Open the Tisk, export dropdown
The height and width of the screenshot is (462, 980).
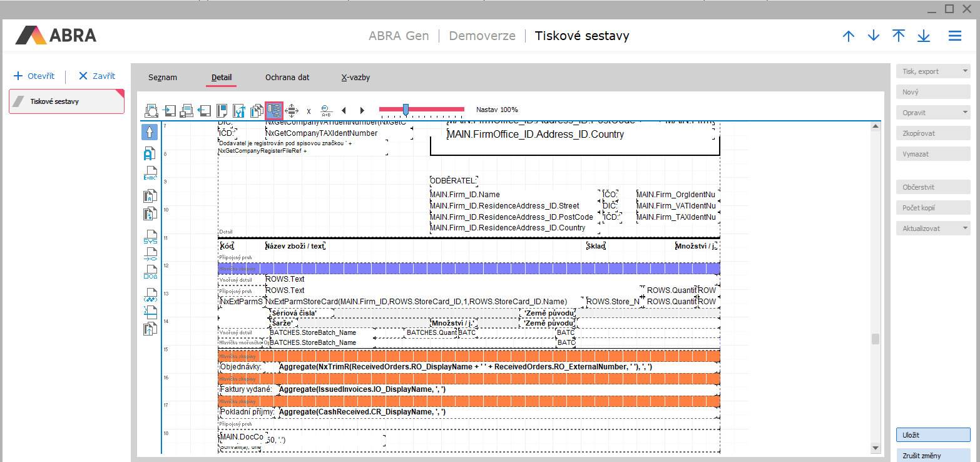click(933, 71)
